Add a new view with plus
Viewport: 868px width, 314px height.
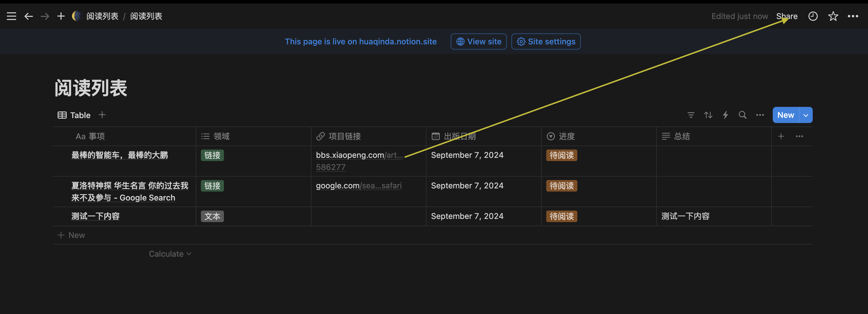pyautogui.click(x=102, y=115)
